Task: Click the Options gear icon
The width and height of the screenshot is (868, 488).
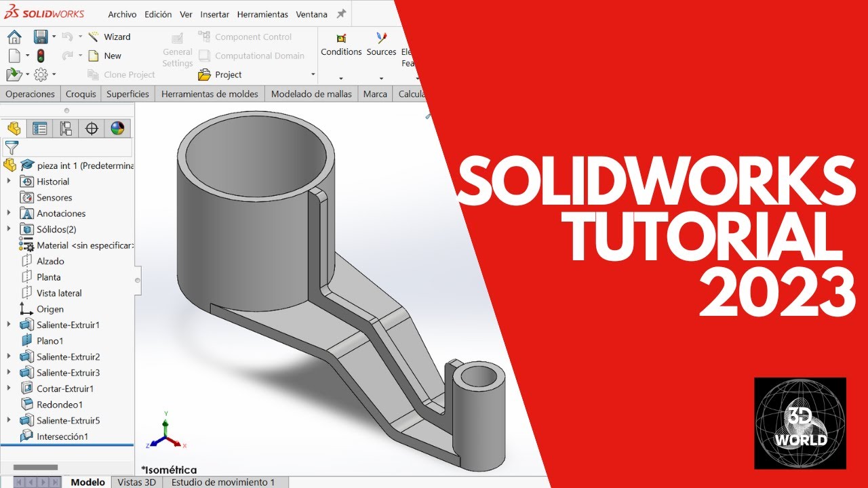Action: point(41,75)
